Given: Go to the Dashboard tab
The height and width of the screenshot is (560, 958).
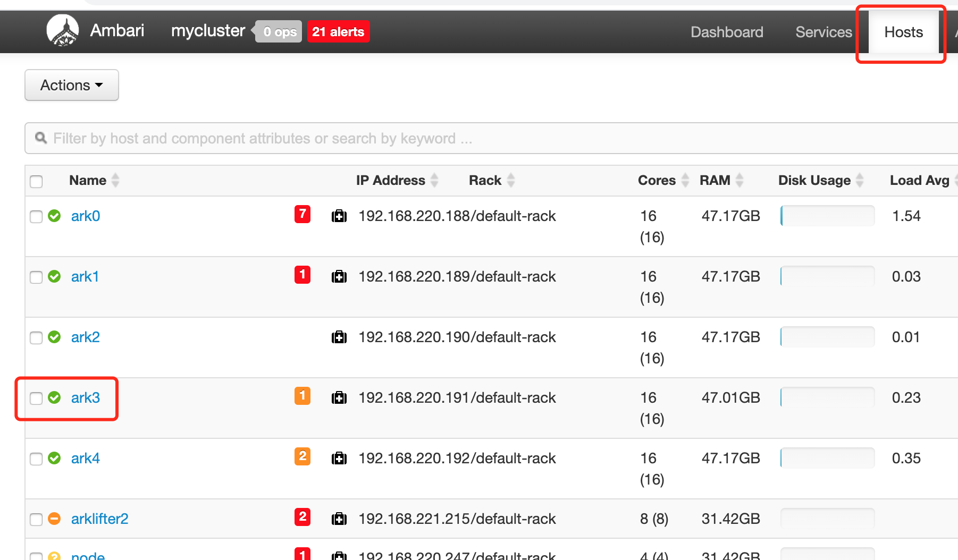Looking at the screenshot, I should tap(727, 32).
